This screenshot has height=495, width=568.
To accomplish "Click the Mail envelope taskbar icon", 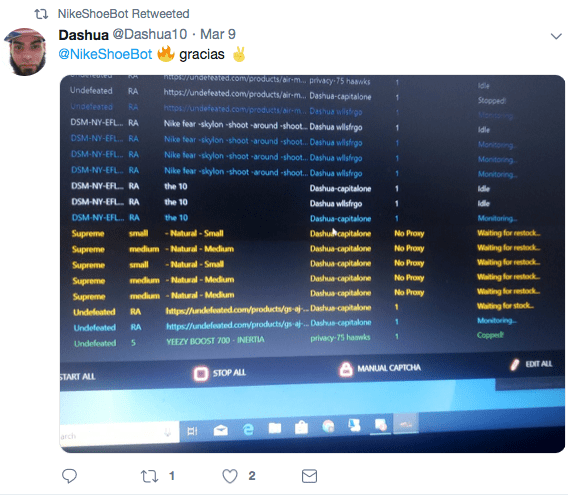I will coord(221,430).
